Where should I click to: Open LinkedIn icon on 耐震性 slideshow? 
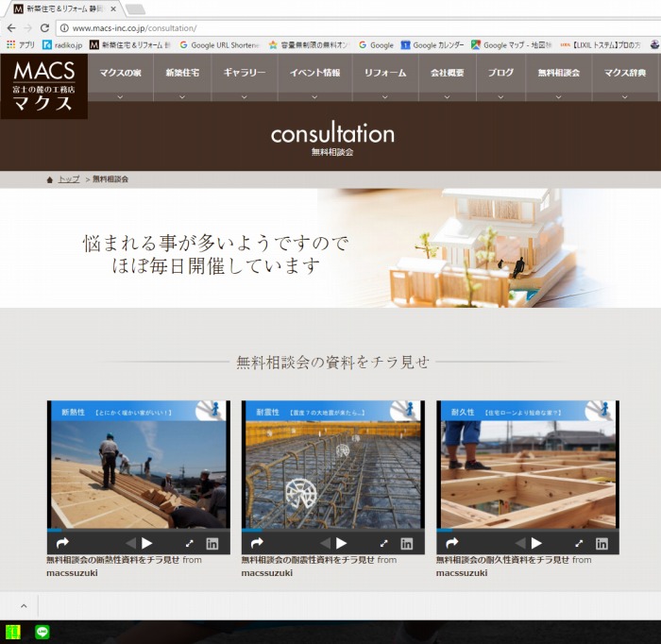[x=406, y=544]
